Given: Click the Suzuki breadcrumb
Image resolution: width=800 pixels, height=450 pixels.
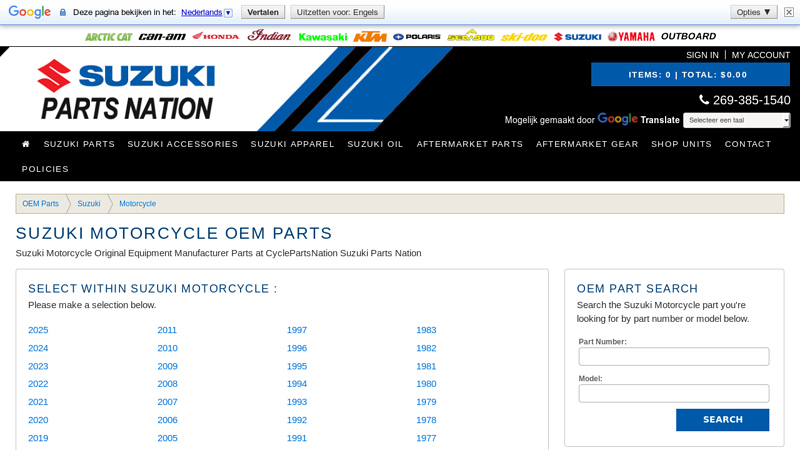Looking at the screenshot, I should click(89, 204).
